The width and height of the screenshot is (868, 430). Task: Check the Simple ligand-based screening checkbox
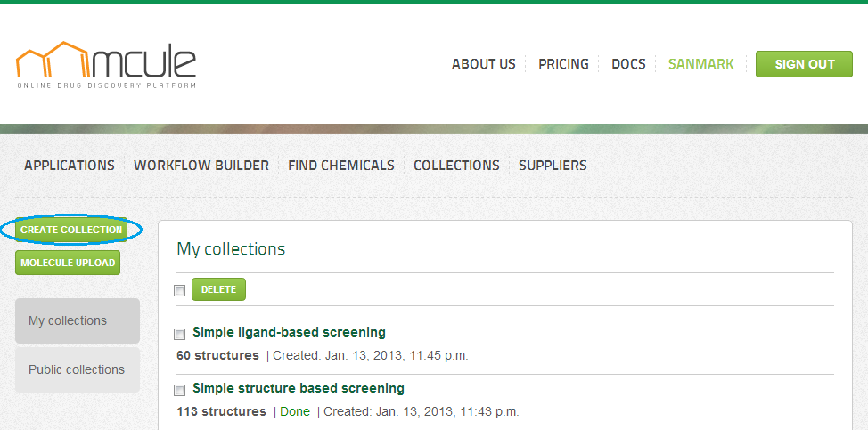point(180,334)
